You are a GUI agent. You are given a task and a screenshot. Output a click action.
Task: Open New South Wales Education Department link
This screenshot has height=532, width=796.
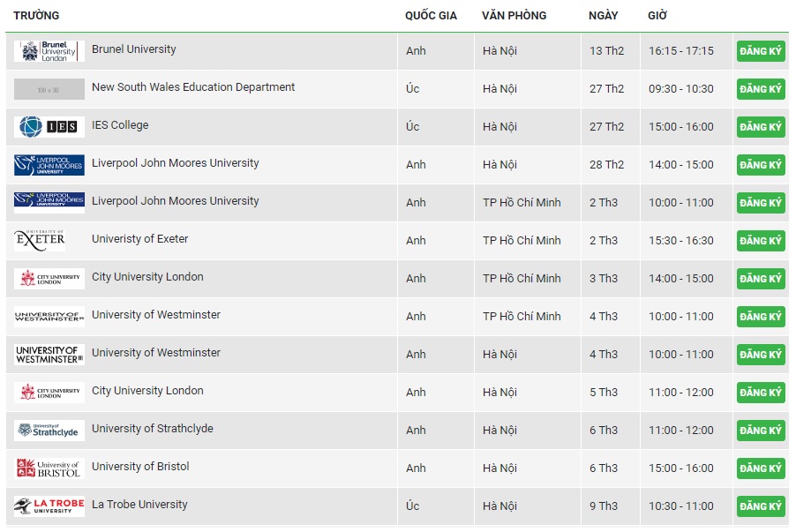[x=193, y=87]
